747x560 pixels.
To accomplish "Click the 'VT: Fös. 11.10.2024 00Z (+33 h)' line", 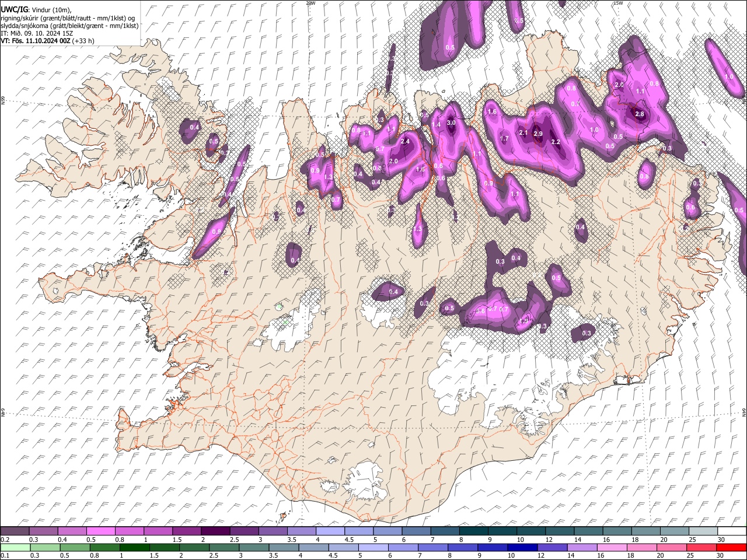I will 47,41.
